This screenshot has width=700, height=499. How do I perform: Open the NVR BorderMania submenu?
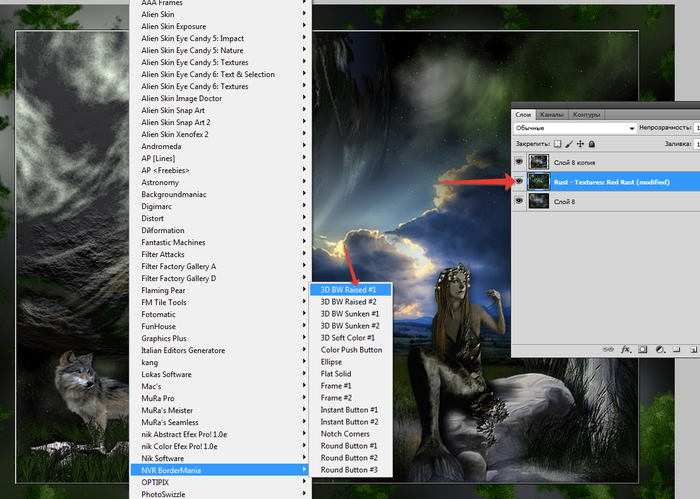click(x=220, y=470)
